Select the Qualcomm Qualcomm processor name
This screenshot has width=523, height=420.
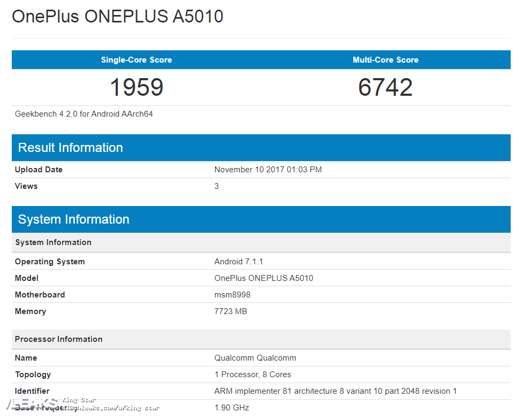tap(255, 357)
